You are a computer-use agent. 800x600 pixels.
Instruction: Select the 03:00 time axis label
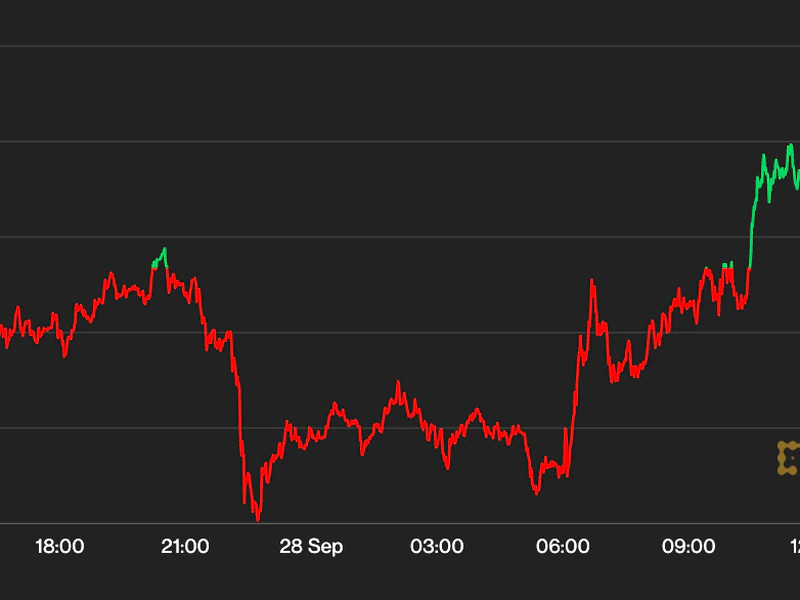coord(437,547)
